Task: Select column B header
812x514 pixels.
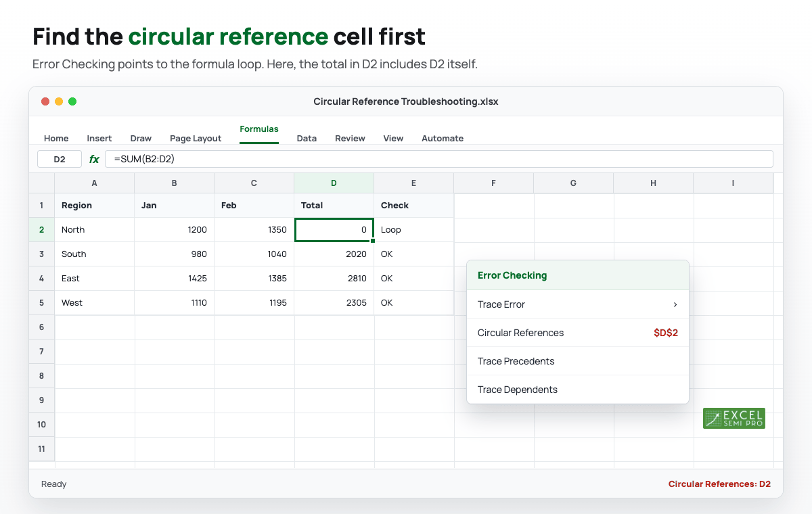Action: coord(174,183)
